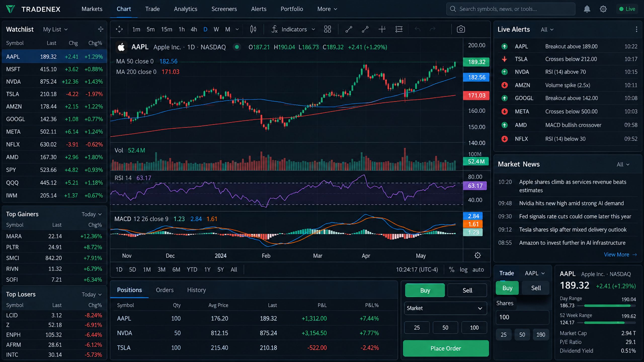Screen dimensions: 644x362
Task: Open Live Alerts All filter dropdown
Action: 547,30
